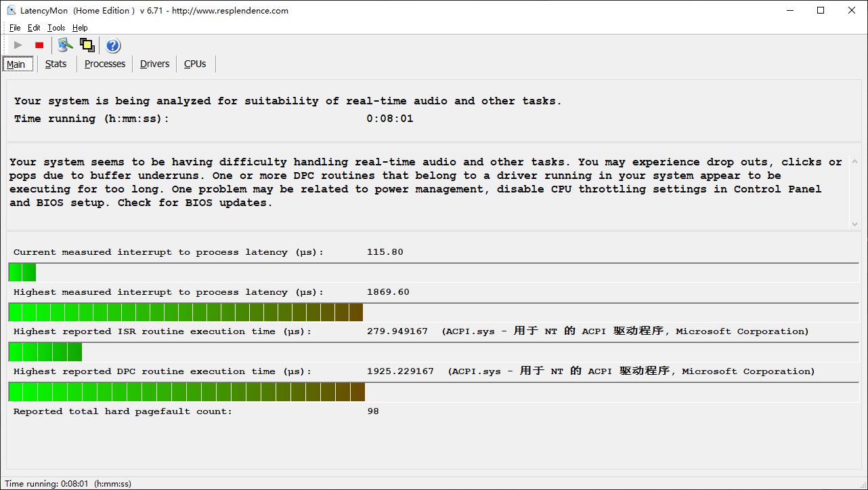The width and height of the screenshot is (868, 490).
Task: Click the LatencyMon title bar app icon
Action: [12, 10]
